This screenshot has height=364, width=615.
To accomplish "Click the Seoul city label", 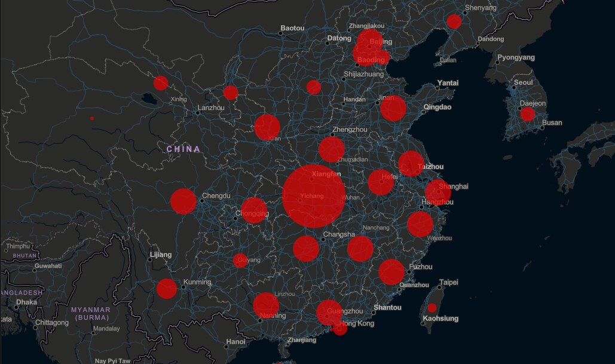I will [x=523, y=82].
